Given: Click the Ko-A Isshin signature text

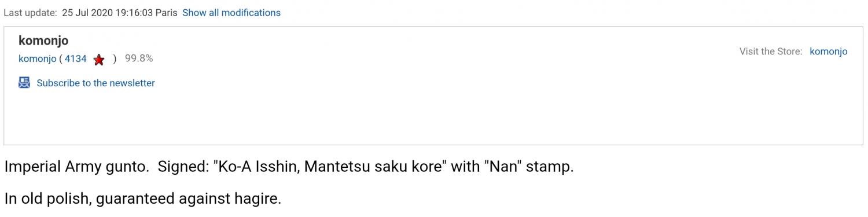Looking at the screenshot, I should pyautogui.click(x=256, y=167).
